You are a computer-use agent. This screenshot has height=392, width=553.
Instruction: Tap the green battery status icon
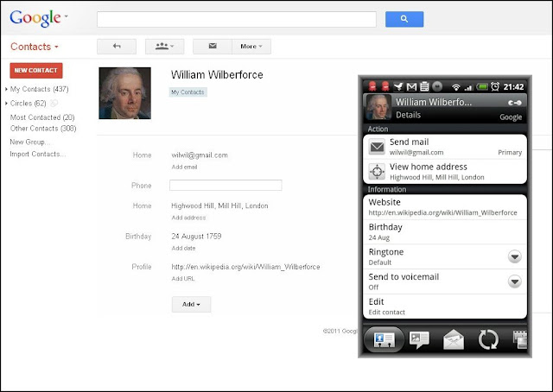tap(482, 86)
